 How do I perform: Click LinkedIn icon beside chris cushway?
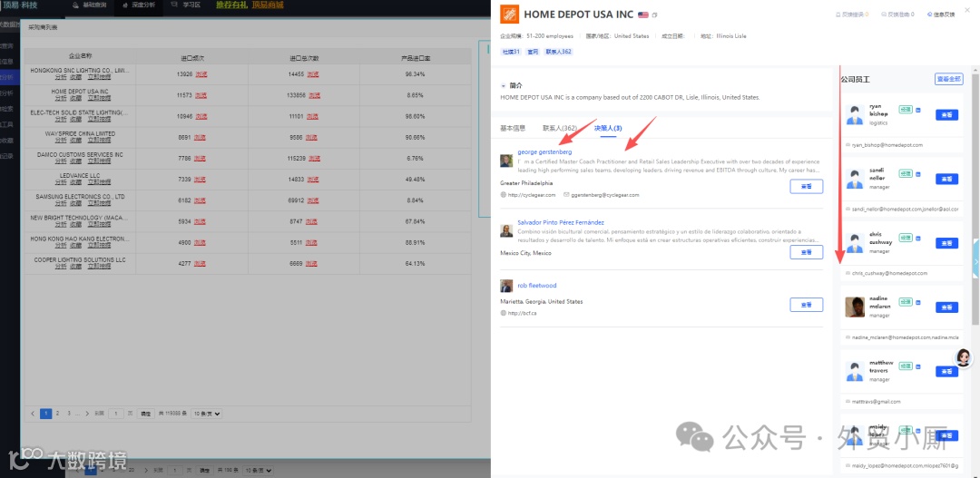point(918,238)
